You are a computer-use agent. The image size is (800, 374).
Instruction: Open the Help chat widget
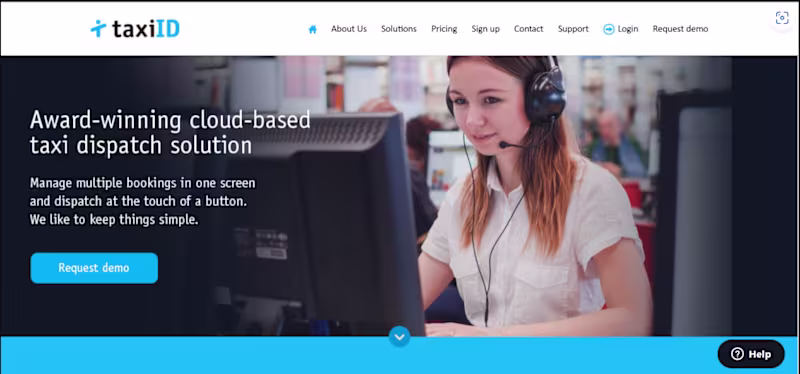(751, 354)
